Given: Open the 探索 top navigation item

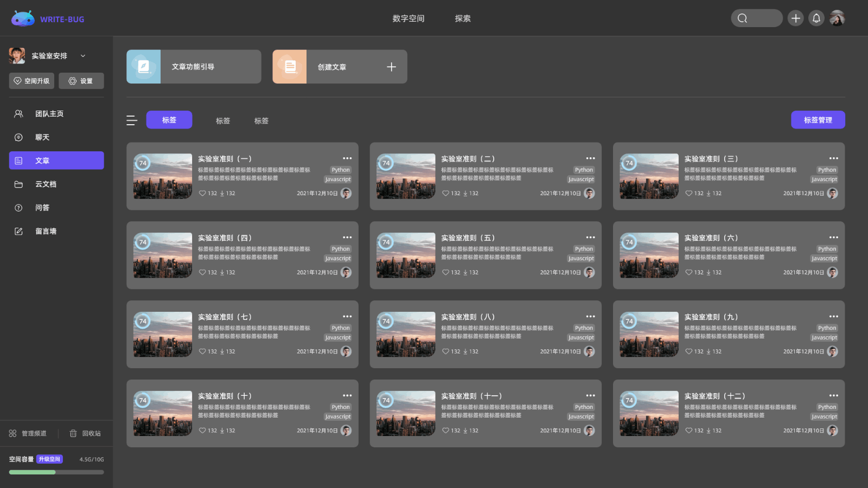Looking at the screenshot, I should [462, 18].
